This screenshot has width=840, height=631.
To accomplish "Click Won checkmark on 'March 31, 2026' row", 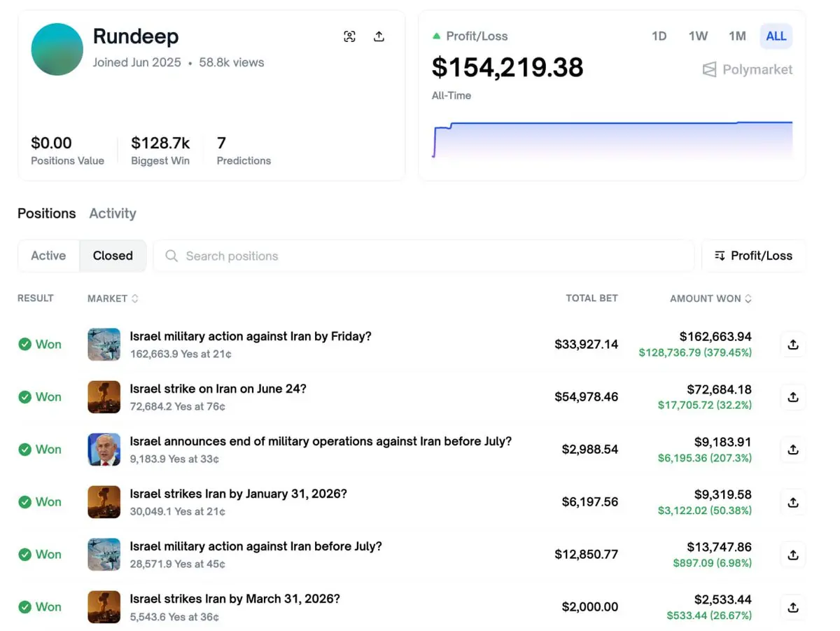I will point(24,606).
